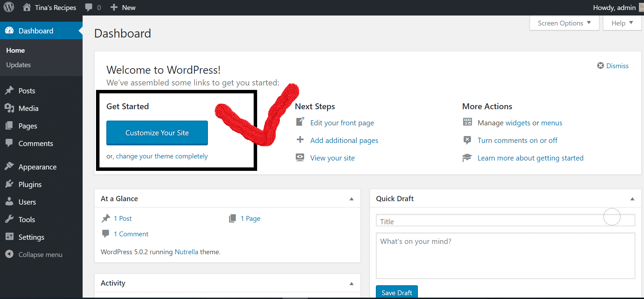Image resolution: width=644 pixels, height=299 pixels.
Task: Click the bubble icon next to 1 Comment
Action: tap(106, 234)
